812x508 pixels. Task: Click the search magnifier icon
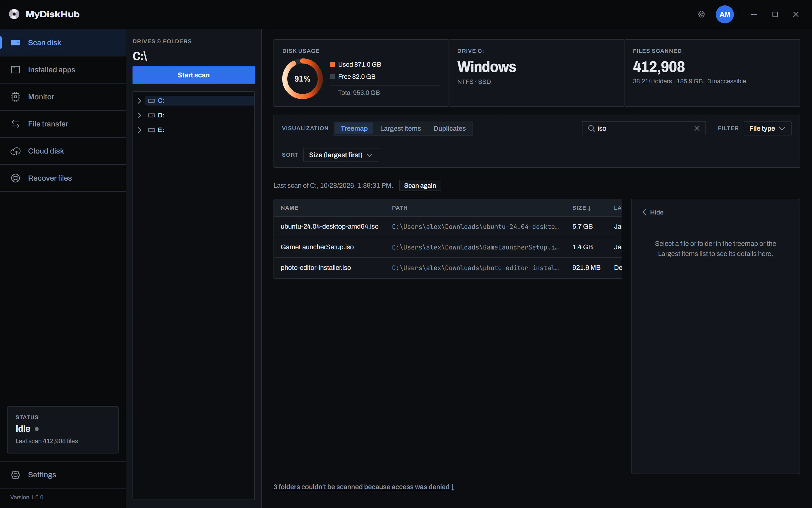[591, 128]
